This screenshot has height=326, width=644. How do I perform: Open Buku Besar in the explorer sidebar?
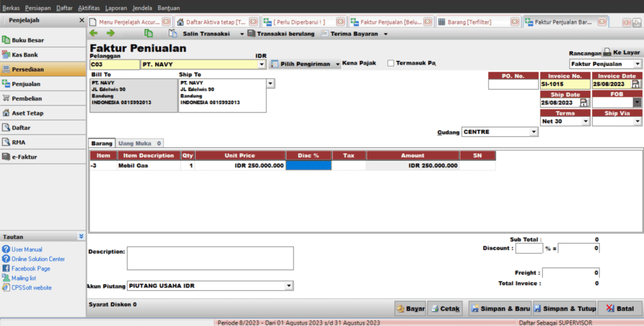point(43,40)
